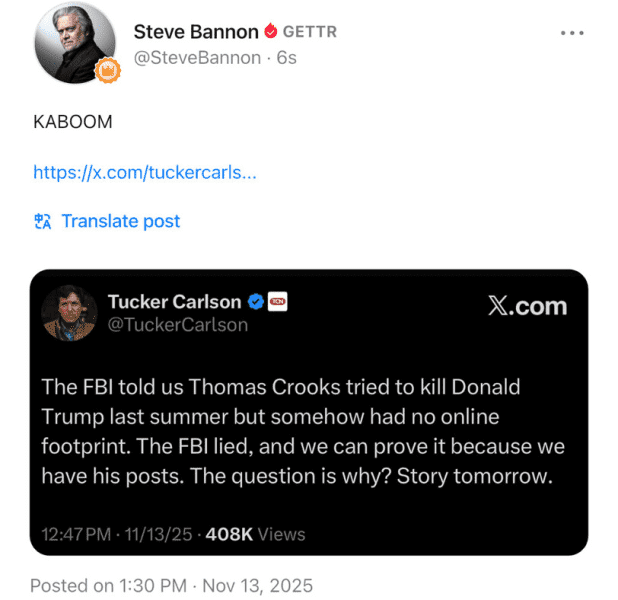Screen dimensions: 618x600
Task: Open the Steve Bannon display name
Action: click(x=196, y=32)
